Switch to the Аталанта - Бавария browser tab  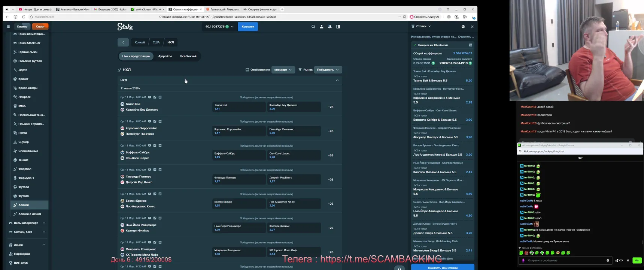pyautogui.click(x=73, y=9)
